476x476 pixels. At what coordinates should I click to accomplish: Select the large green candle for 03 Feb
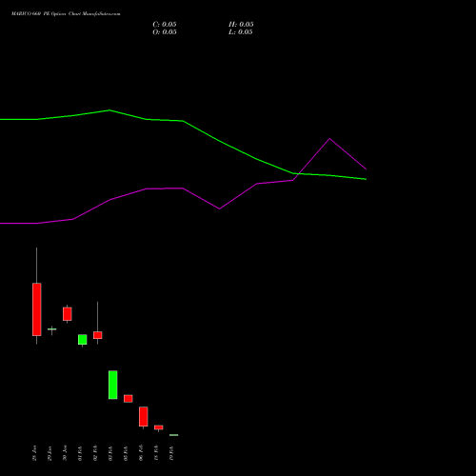coord(113,385)
